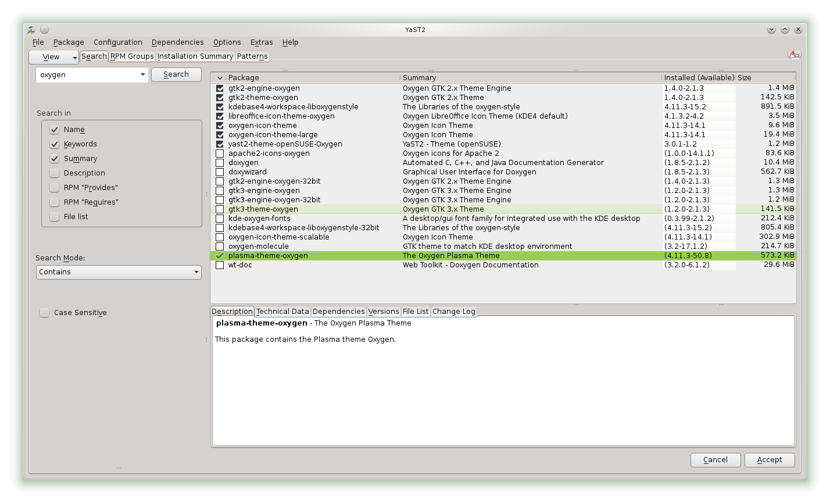Mark gtk2-engine-oxygen-32bit status box
Screen dimensions: 830x504
[220, 181]
